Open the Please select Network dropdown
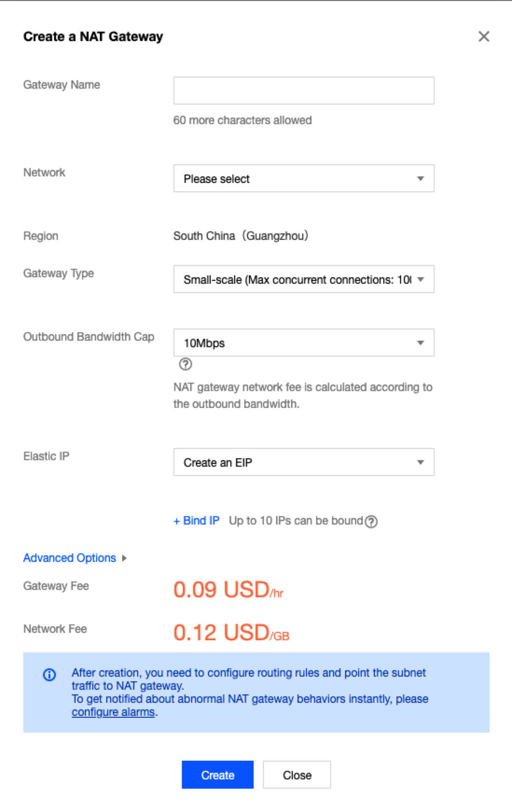512x812 pixels. pos(304,178)
